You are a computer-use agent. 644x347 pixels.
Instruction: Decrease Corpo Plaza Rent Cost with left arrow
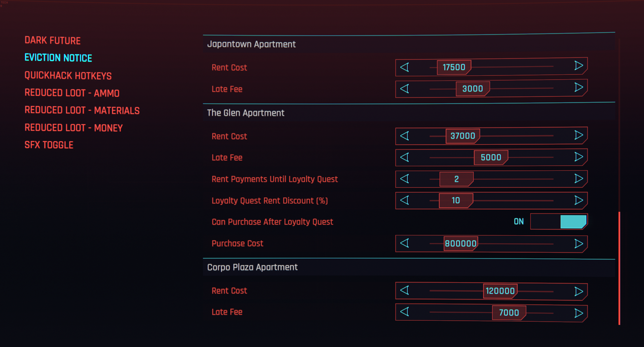[x=404, y=291]
